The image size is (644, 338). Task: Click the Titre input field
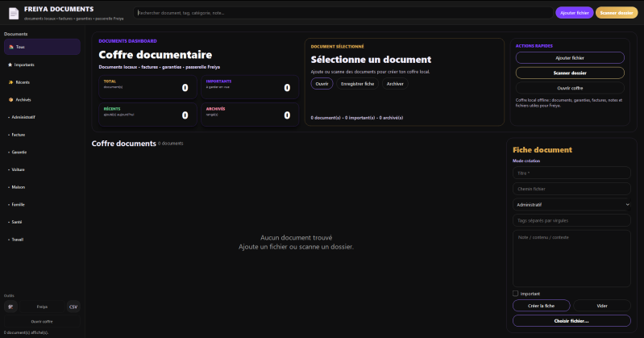click(571, 173)
